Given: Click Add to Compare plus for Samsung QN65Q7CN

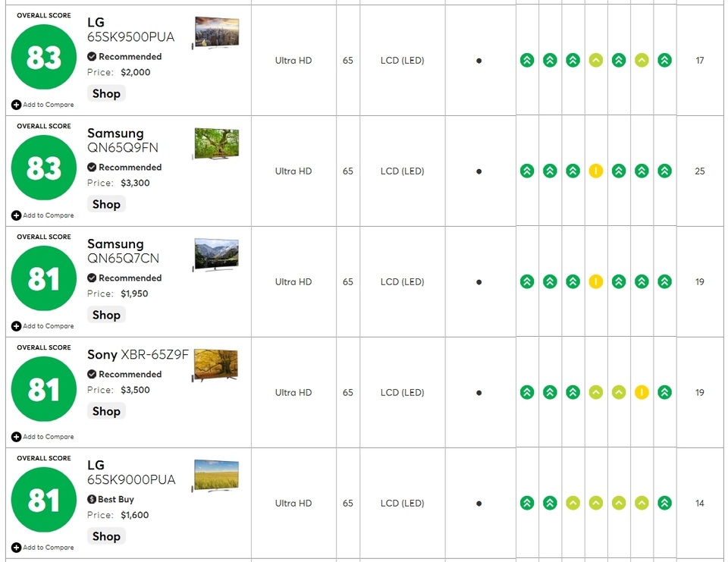Looking at the screenshot, I should 16,326.
